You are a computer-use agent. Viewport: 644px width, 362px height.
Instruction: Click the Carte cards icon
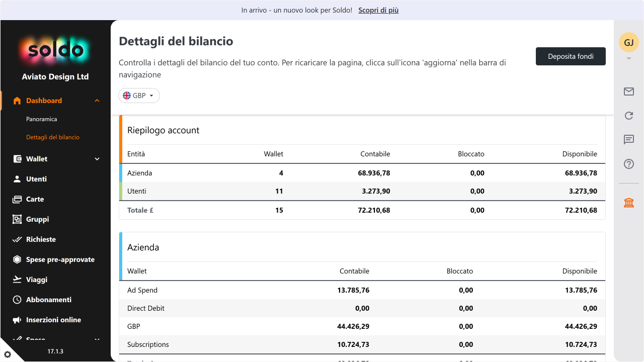(17, 199)
